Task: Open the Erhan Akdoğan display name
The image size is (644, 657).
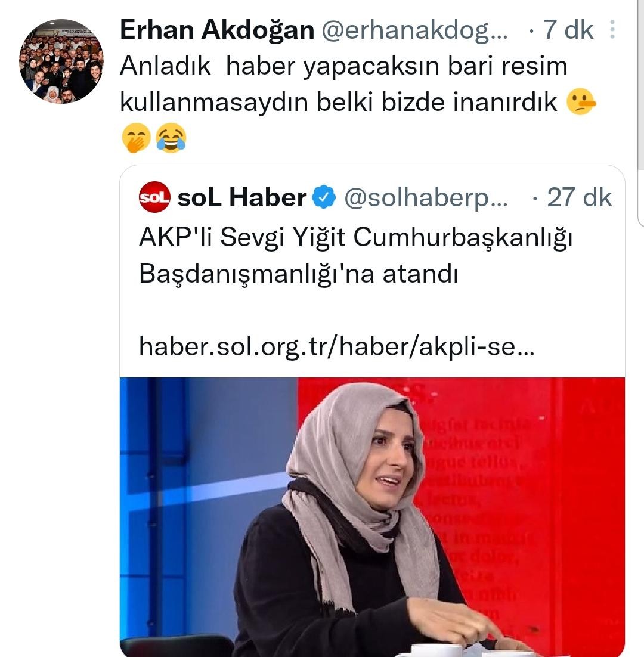Action: 217,30
